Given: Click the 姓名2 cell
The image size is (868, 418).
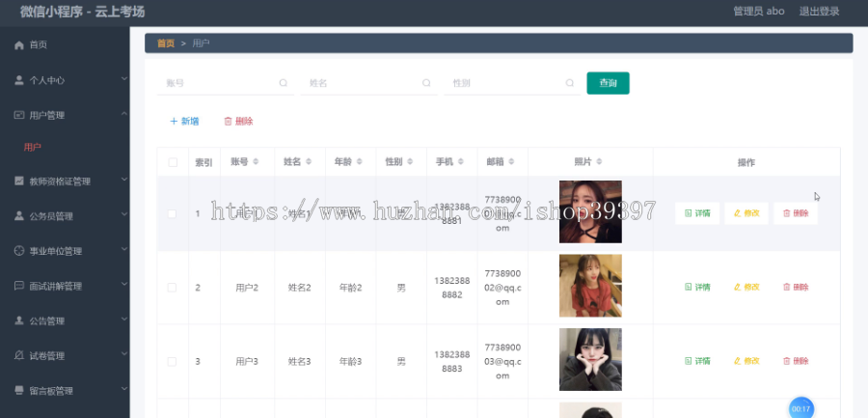Looking at the screenshot, I should point(300,288).
